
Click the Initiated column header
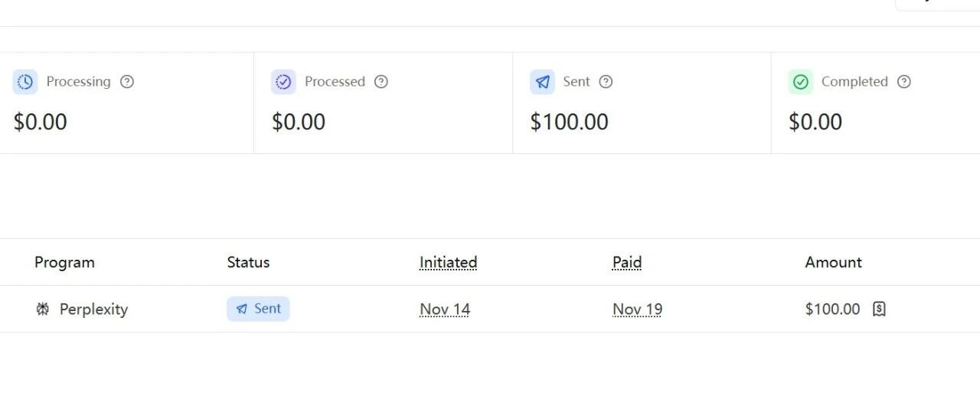tap(448, 262)
